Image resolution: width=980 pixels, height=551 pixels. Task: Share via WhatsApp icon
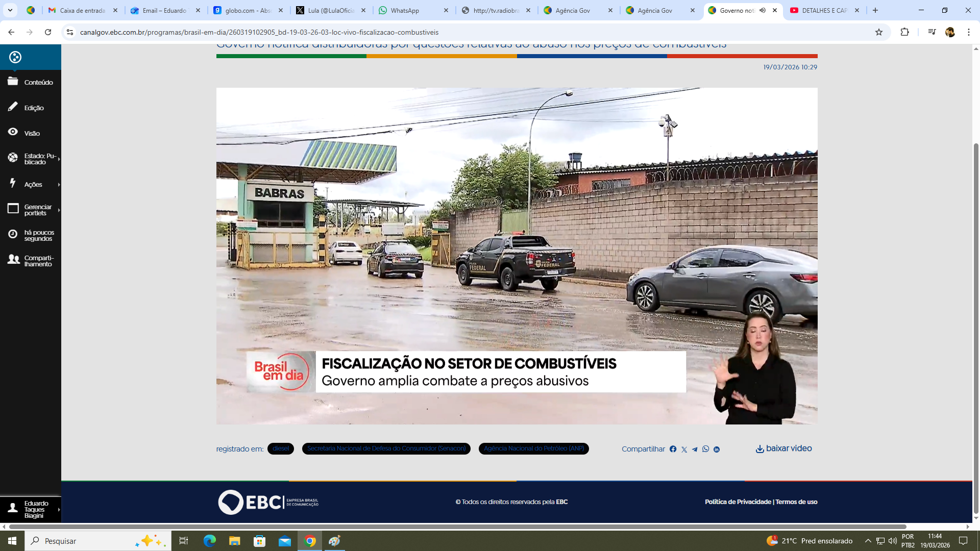click(x=705, y=449)
